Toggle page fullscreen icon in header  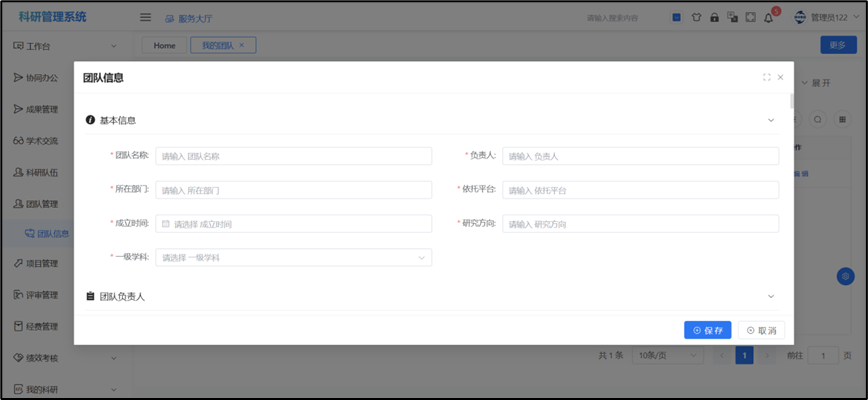click(750, 17)
